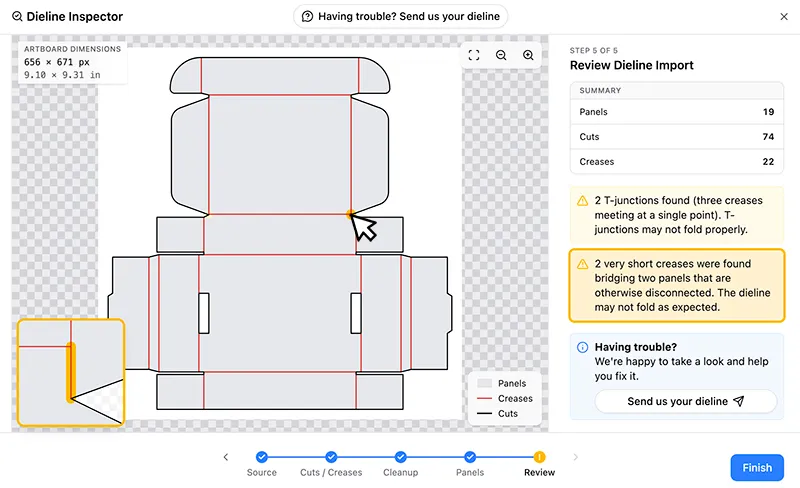Image resolution: width=800 pixels, height=488 pixels.
Task: Close the Dieline Inspector dialog
Action: (x=784, y=17)
